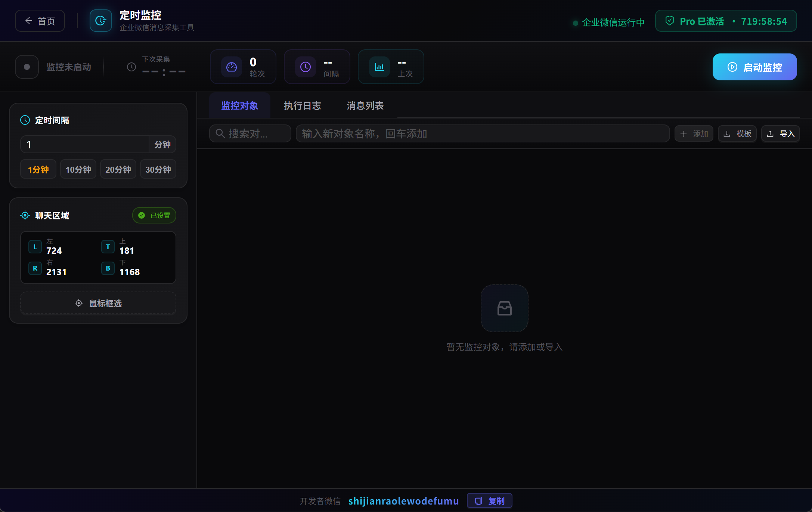Image resolution: width=812 pixels, height=512 pixels.
Task: Click the left value 724
Action: click(x=54, y=250)
